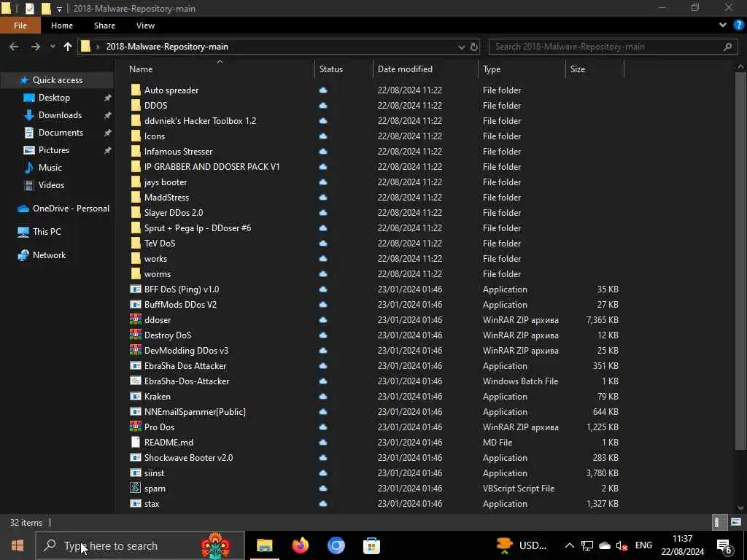747x560 pixels.
Task: Expand address bar history dropdown
Action: pos(461,47)
